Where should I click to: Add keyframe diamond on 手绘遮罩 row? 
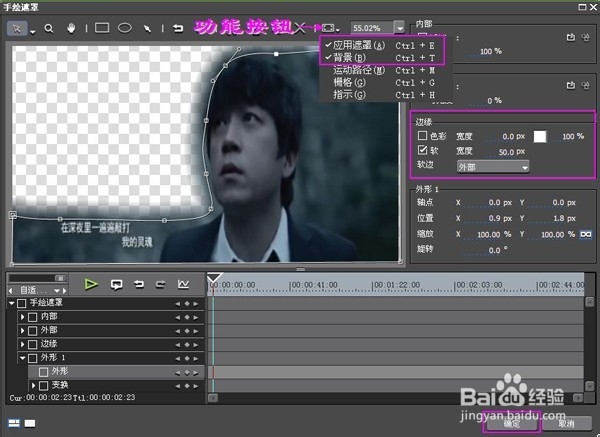187,303
